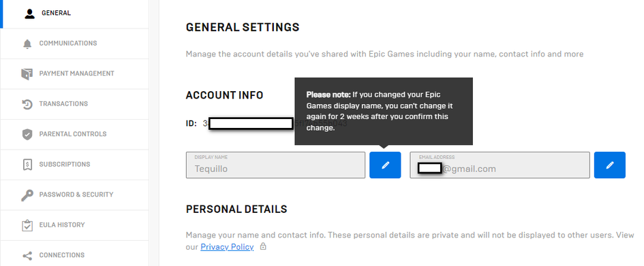Click the General person icon in sidebar
Viewport: 644px width, 266px height.
pyautogui.click(x=29, y=14)
